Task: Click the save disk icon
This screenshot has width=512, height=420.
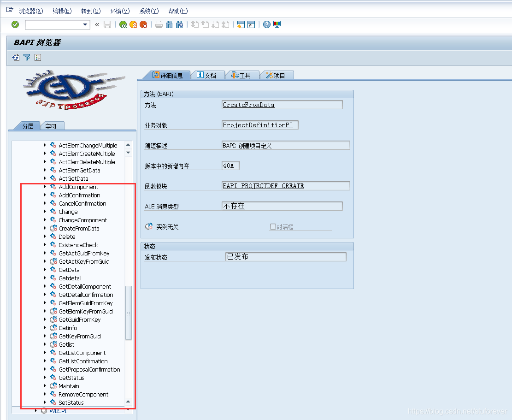Action: pyautogui.click(x=107, y=24)
